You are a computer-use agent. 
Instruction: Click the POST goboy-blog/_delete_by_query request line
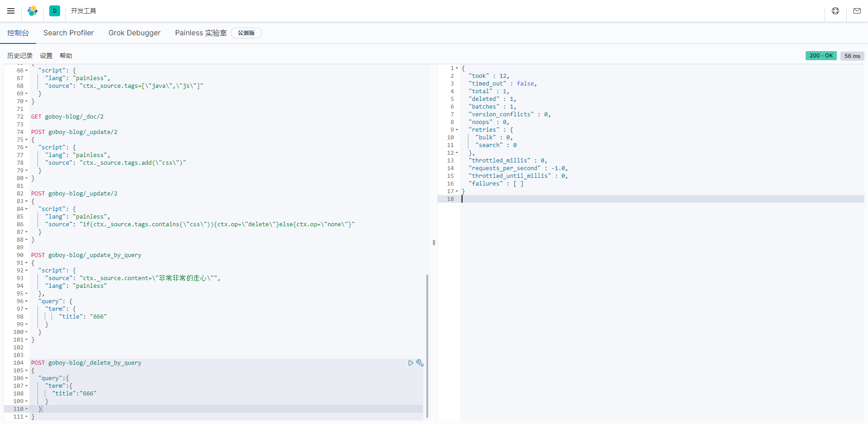tap(86, 363)
